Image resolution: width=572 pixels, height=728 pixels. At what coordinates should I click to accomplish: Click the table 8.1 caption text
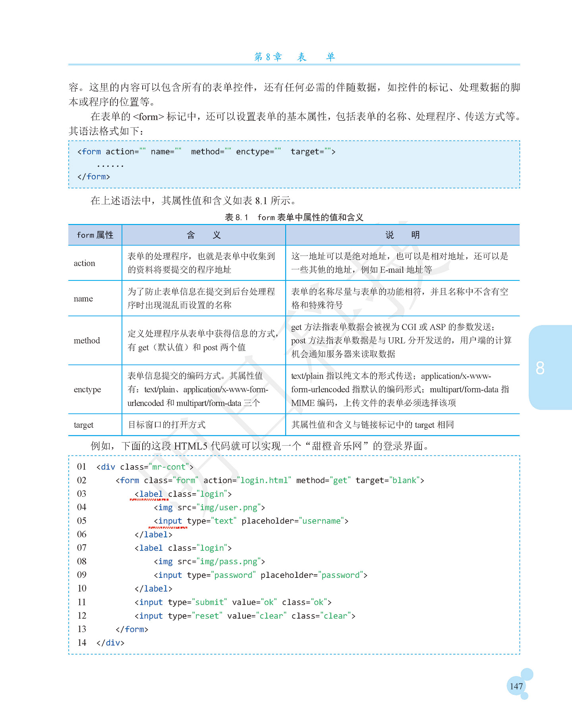[x=294, y=217]
